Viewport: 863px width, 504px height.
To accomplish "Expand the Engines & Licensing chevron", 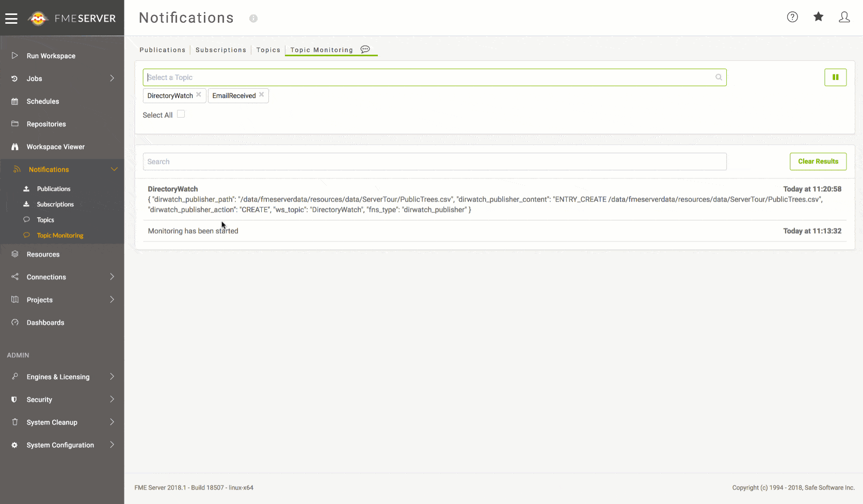I will tap(112, 377).
